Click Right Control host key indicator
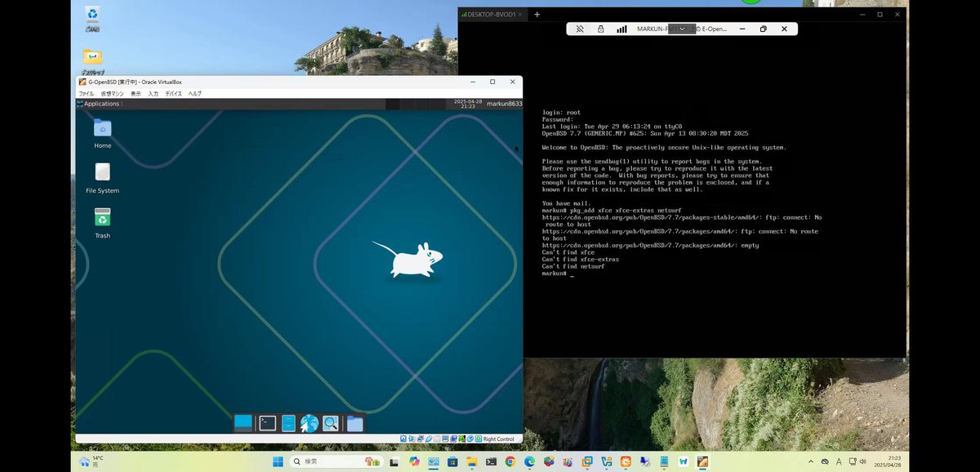 [x=499, y=439]
